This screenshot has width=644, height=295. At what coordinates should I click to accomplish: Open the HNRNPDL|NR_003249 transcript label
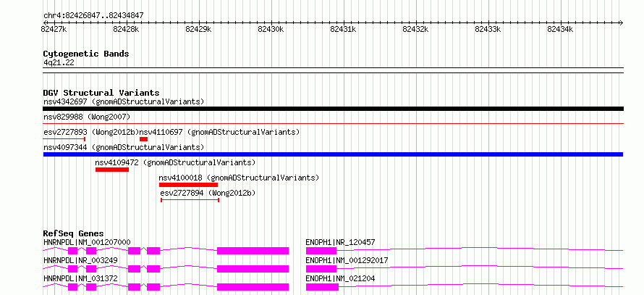(x=80, y=260)
